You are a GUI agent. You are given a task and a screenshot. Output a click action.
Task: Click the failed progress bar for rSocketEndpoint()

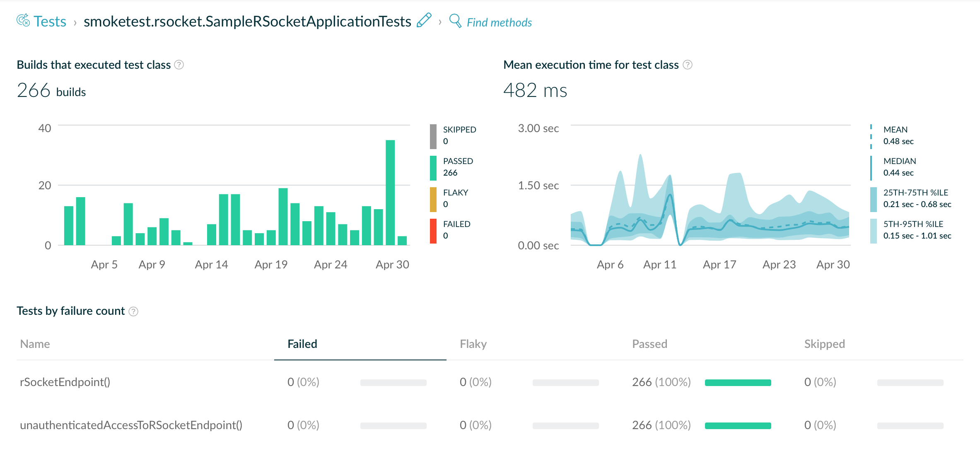pyautogui.click(x=393, y=383)
